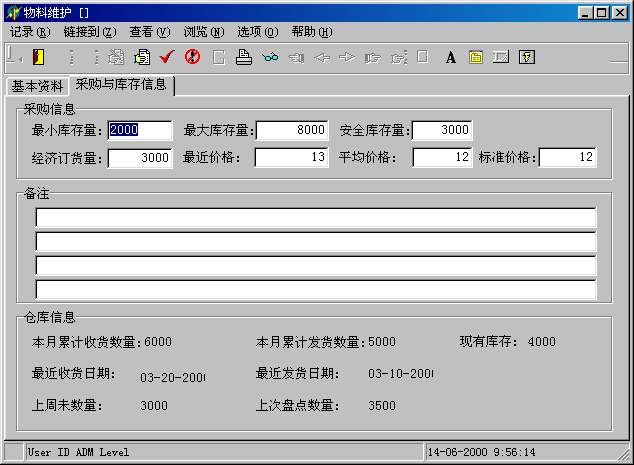
Task: Click the exit door icon in toolbar
Action: click(x=38, y=57)
